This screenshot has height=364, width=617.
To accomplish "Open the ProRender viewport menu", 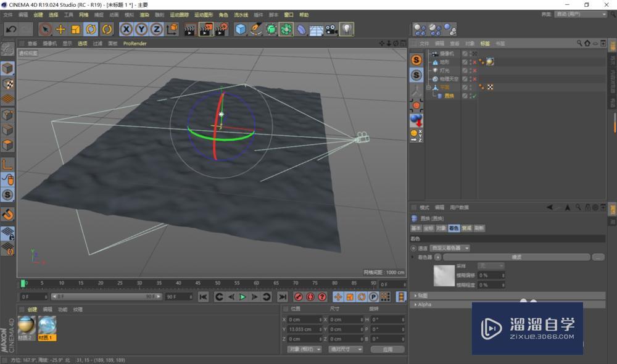I will pyautogui.click(x=135, y=44).
